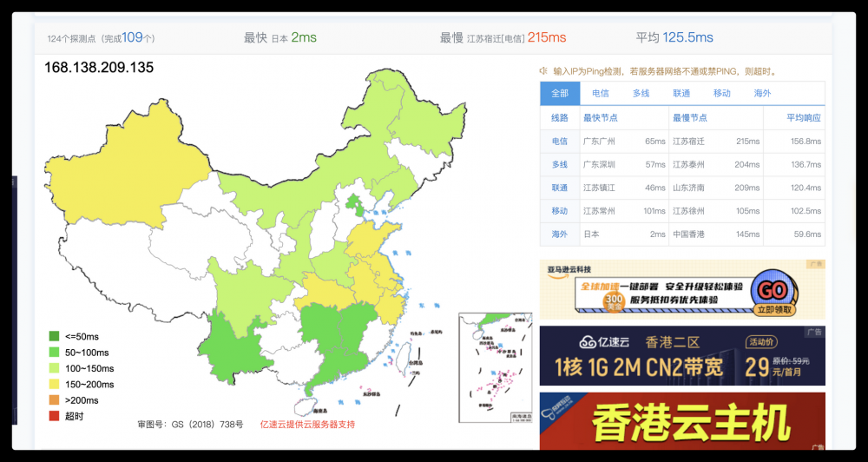Click the 广东广州 fastest node cell
The height and width of the screenshot is (462, 868).
(x=599, y=142)
